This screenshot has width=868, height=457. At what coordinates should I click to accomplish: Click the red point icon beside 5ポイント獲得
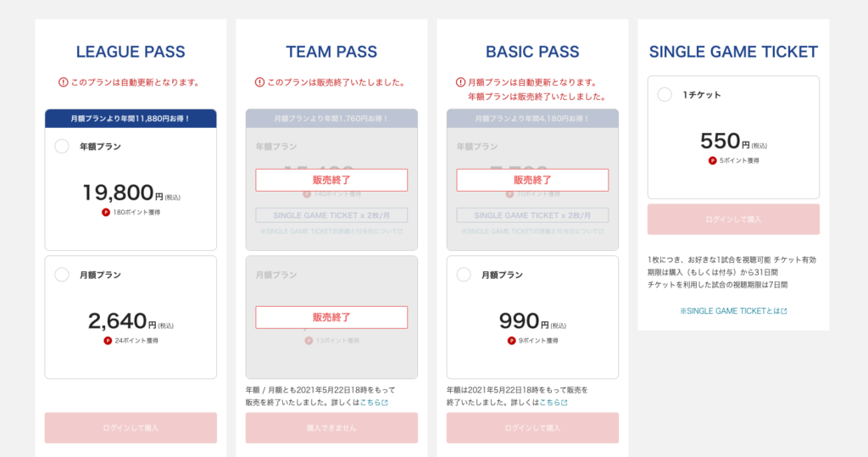[x=712, y=160]
